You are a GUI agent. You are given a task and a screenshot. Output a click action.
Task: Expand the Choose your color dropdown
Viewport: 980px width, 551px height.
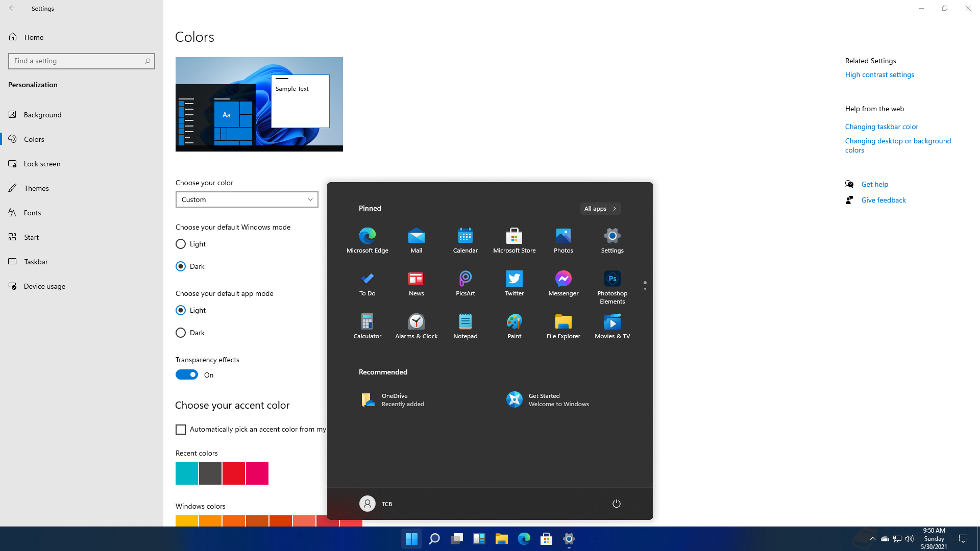tap(247, 199)
